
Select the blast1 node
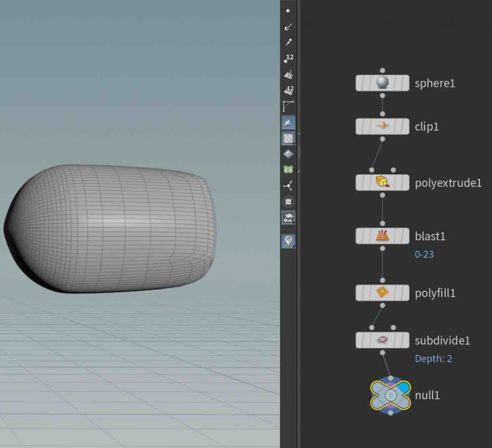(382, 236)
